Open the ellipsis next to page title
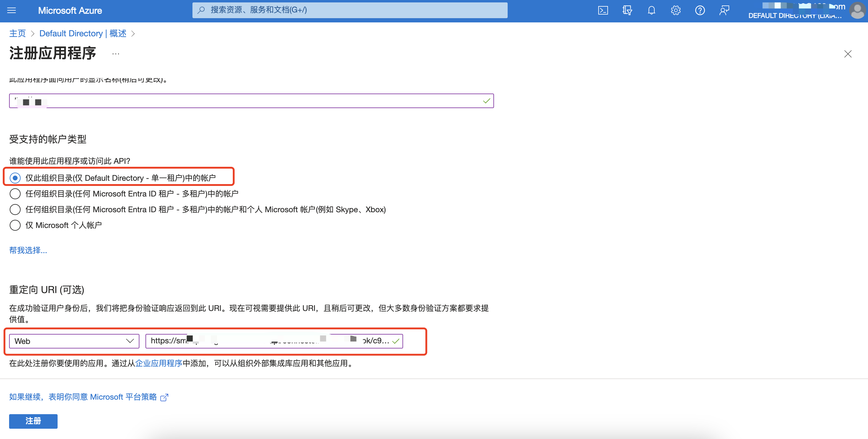Screen dimensions: 868x439 tap(115, 54)
